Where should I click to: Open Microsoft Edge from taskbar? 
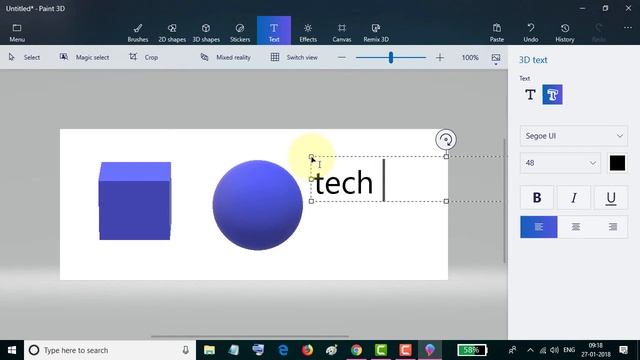click(x=283, y=350)
